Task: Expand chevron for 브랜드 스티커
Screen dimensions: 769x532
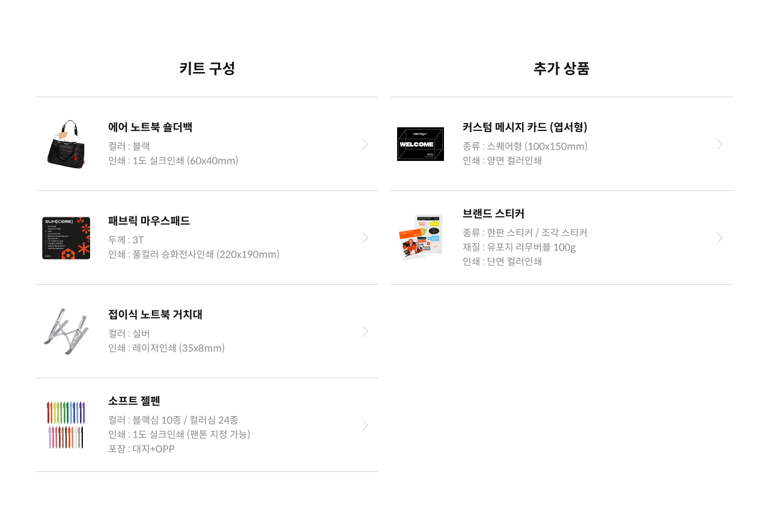Action: coord(720,238)
